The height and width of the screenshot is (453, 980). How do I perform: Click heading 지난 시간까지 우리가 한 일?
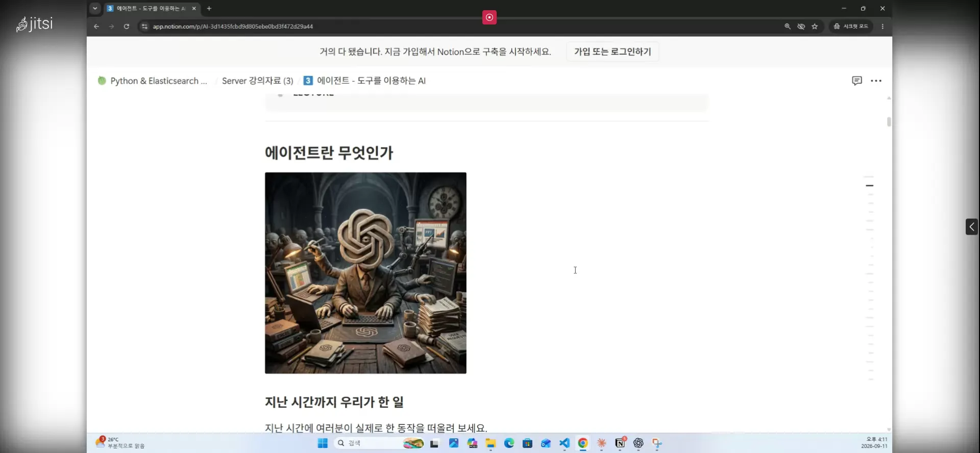pos(334,402)
